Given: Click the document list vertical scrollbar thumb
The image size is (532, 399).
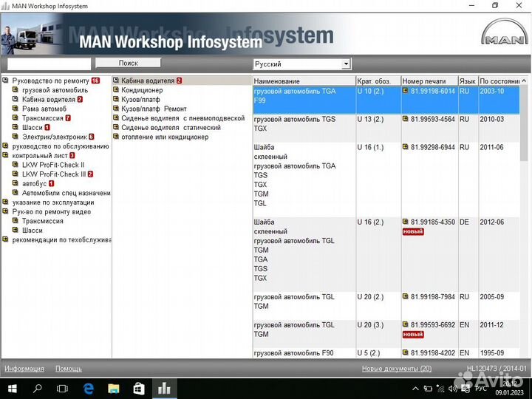Looking at the screenshot, I should point(524,123).
